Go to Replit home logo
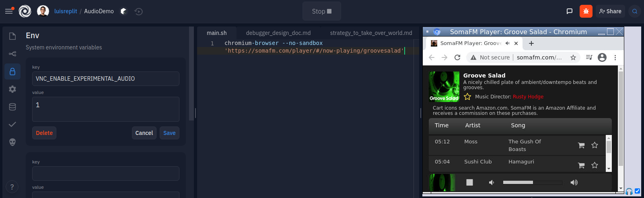644x198 pixels. coord(25,11)
